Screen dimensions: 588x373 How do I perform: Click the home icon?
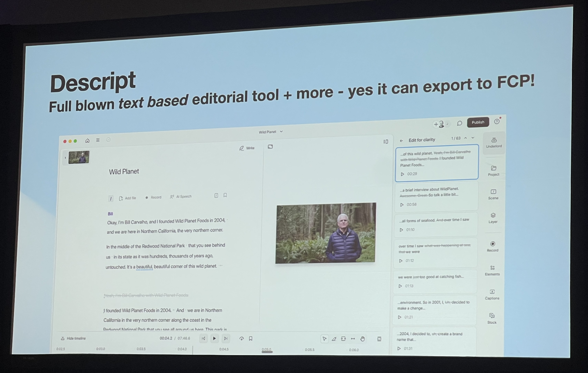coord(87,141)
